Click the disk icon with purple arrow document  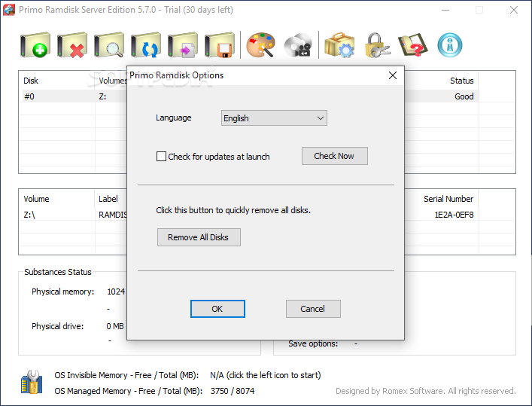[x=183, y=45]
